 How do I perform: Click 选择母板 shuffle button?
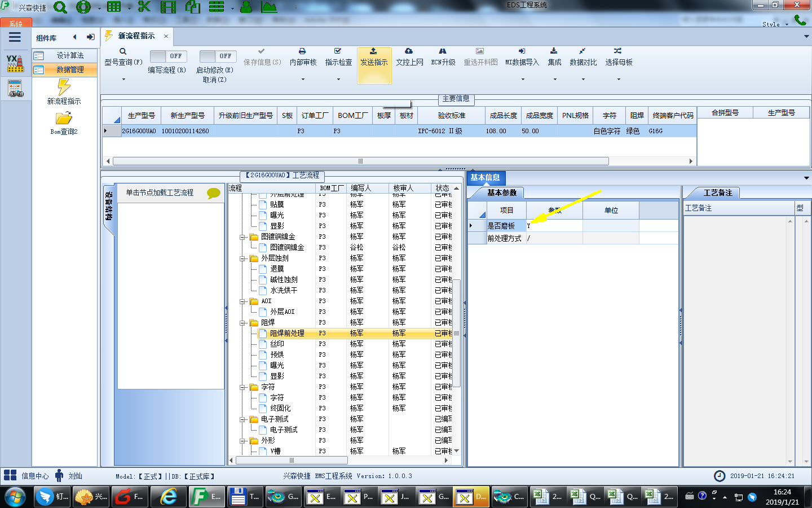coord(619,56)
